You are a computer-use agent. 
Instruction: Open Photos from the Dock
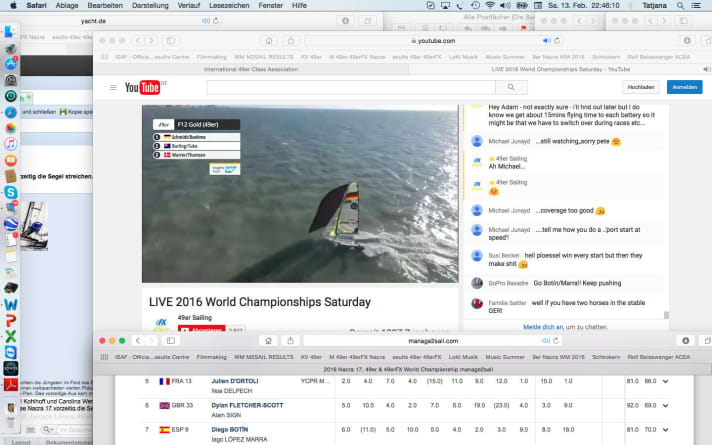point(10,128)
